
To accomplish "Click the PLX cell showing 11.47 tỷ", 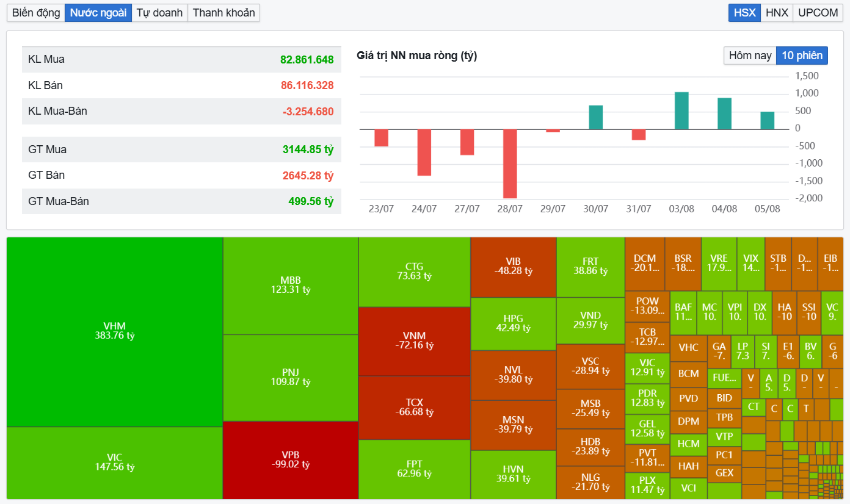I will click(647, 486).
